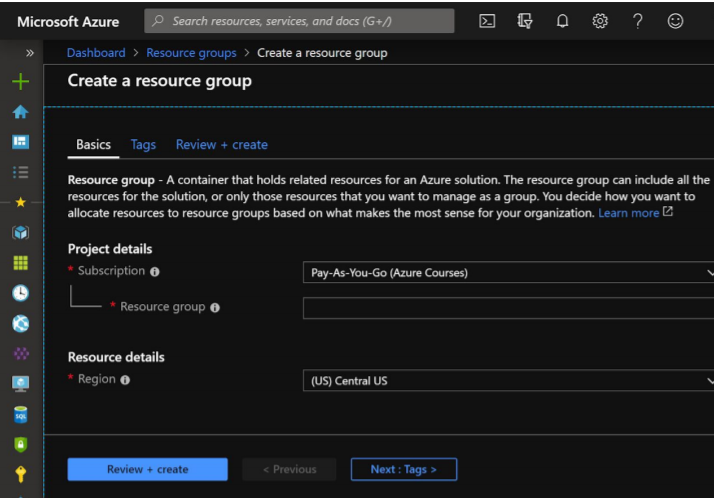Open SQL databases icon in the sidebar

[20, 414]
